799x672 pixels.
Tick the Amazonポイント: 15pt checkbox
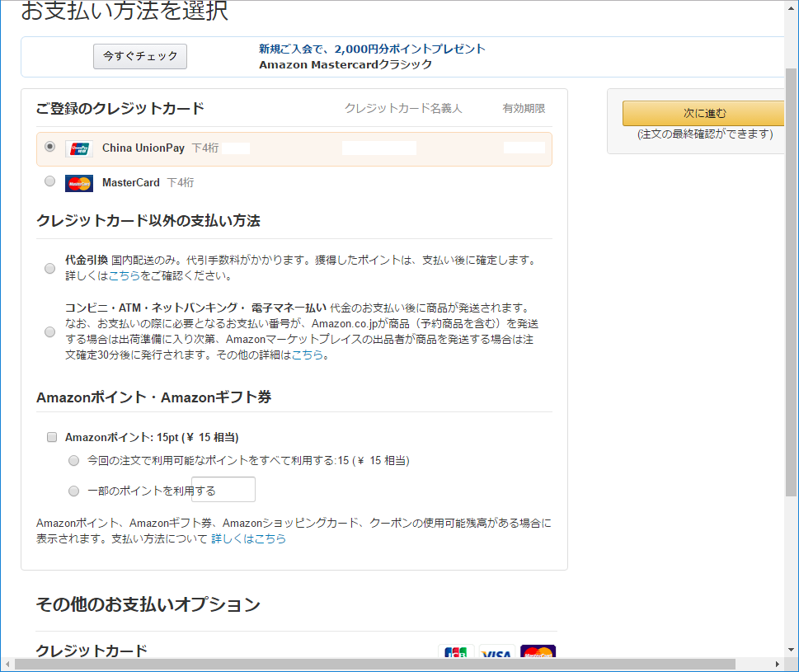[x=52, y=437]
